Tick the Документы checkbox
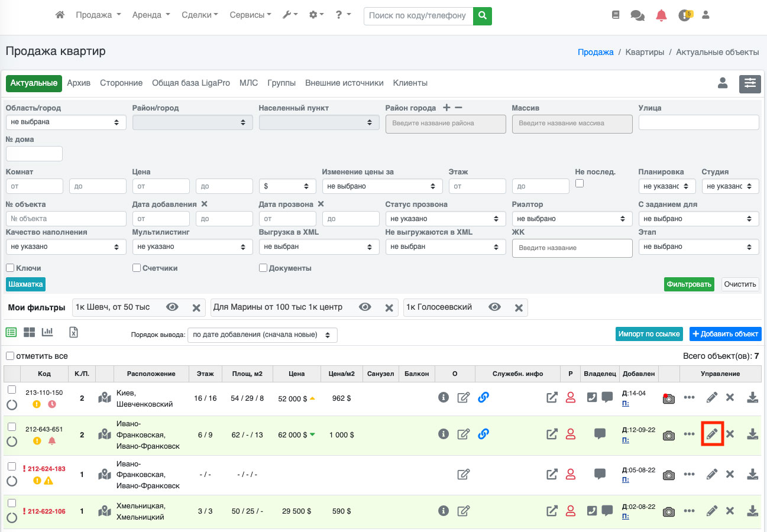 263,268
